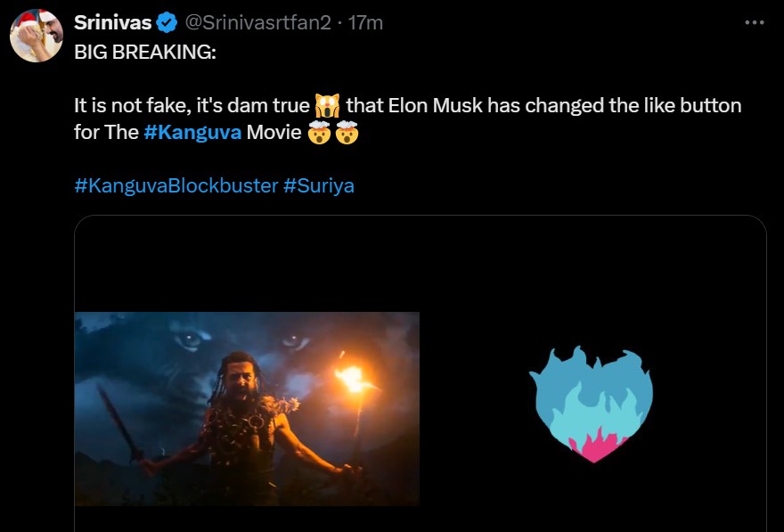
Task: Click the blue flaming heart like icon
Action: point(591,403)
